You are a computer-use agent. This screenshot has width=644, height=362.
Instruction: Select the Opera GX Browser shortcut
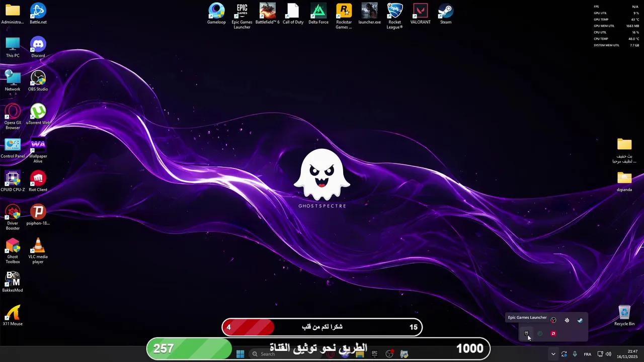(x=13, y=117)
